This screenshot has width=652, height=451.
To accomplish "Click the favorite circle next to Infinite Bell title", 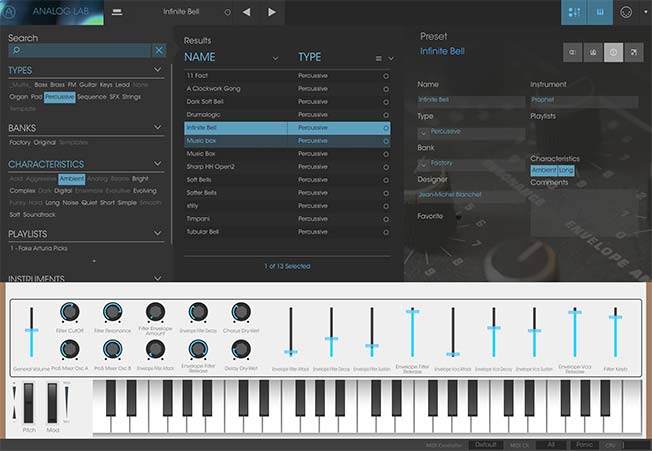I will [x=227, y=12].
